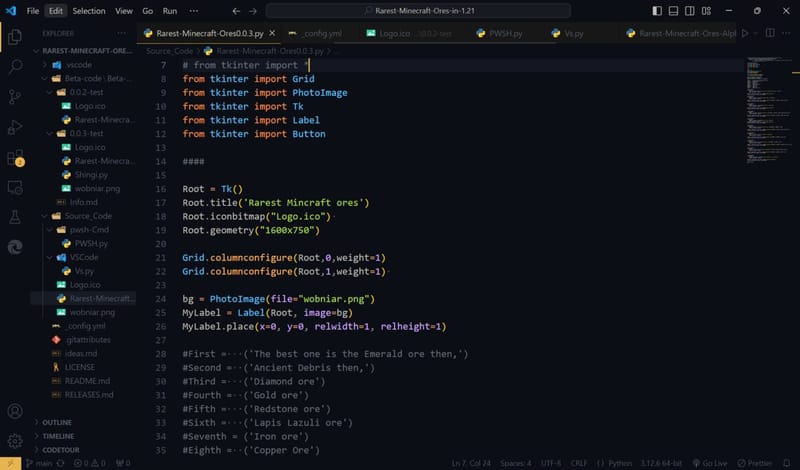Go forward with the navigation arrow

point(253,11)
